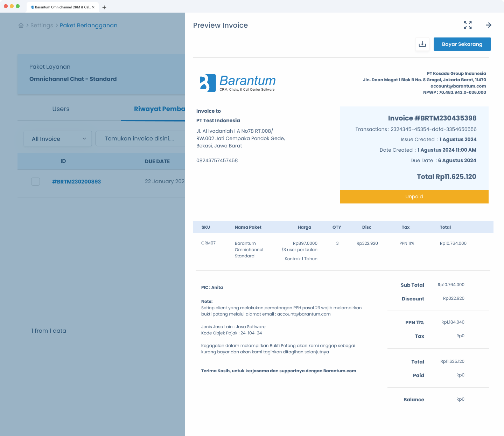
Task: Switch to the Users tab
Action: (61, 109)
